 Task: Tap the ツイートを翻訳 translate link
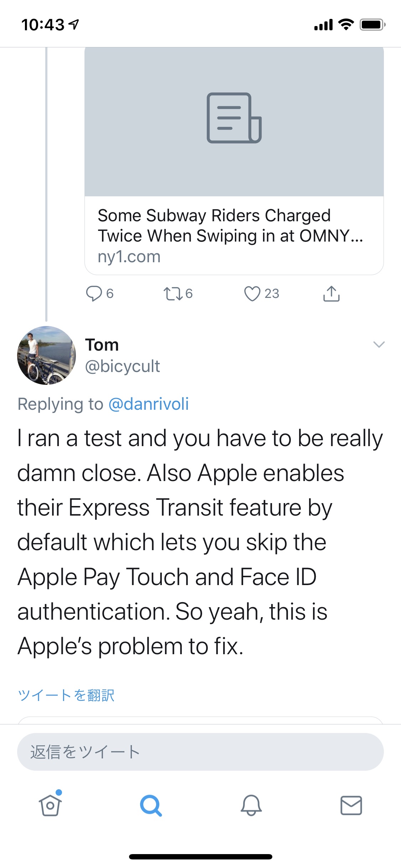[x=66, y=695]
